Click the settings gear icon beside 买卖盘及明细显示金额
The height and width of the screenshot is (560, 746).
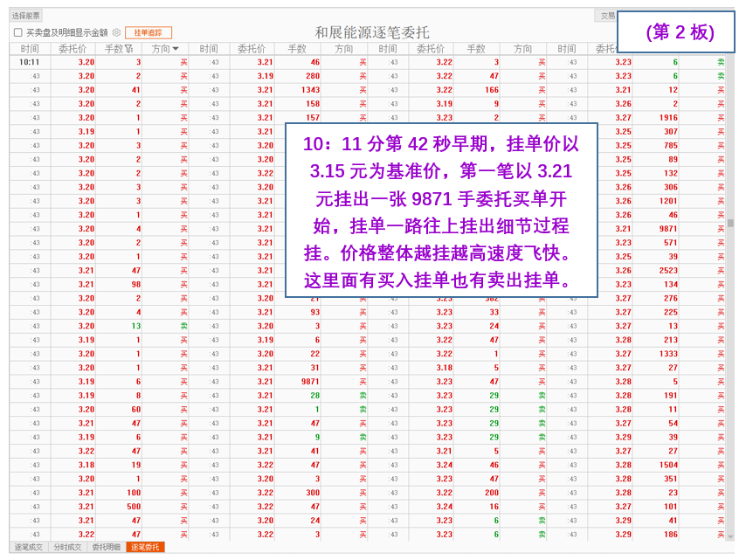tap(116, 32)
